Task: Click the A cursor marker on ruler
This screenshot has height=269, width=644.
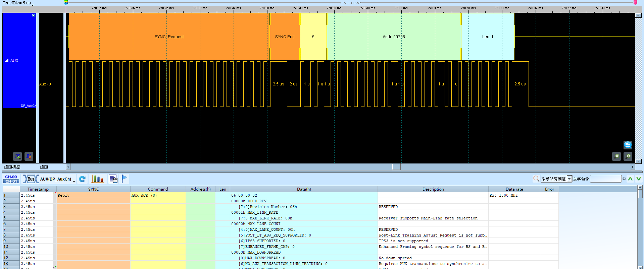Action: [x=66, y=2]
